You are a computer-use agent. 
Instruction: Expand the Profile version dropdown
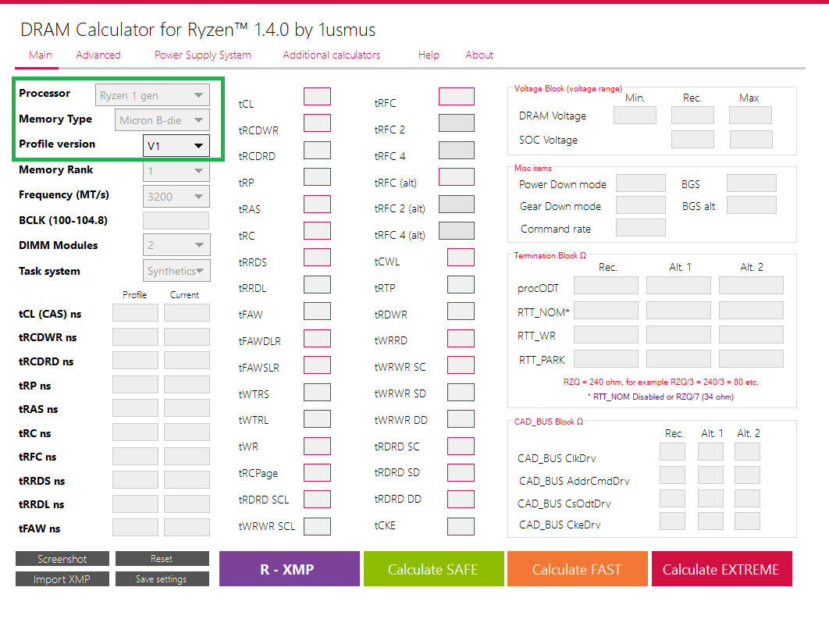pyautogui.click(x=176, y=145)
